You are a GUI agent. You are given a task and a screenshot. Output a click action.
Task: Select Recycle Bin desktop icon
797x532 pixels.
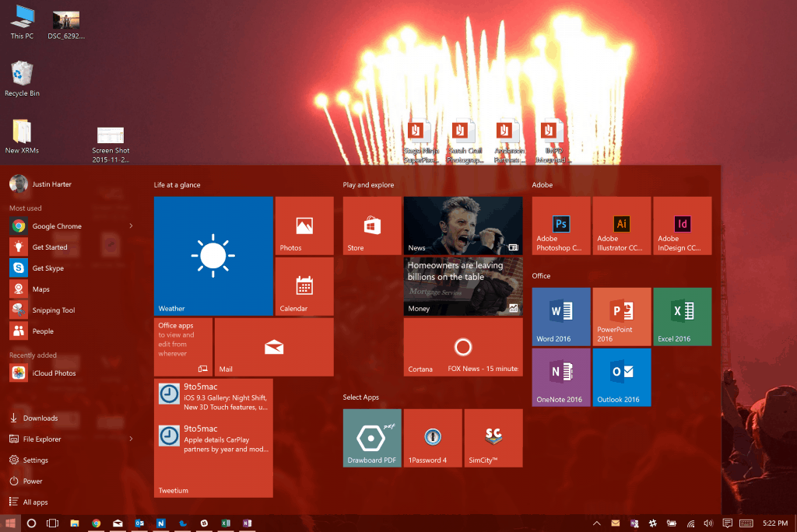tap(22, 79)
